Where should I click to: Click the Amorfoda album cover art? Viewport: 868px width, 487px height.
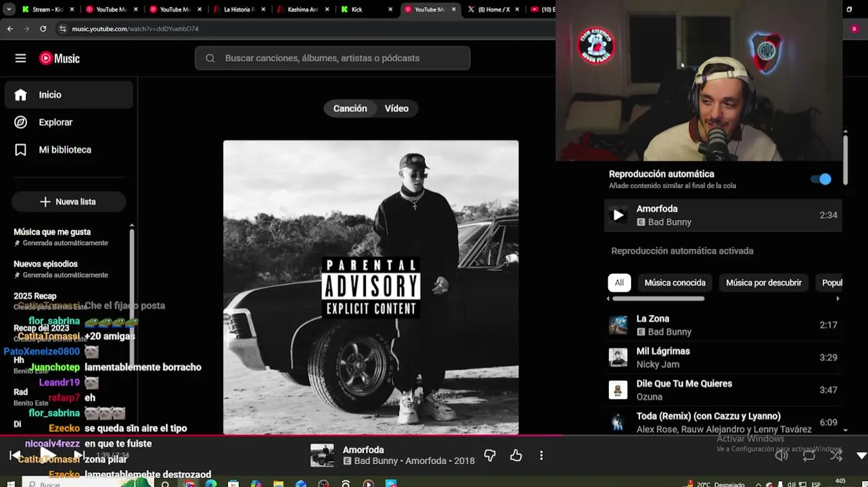[x=371, y=287]
